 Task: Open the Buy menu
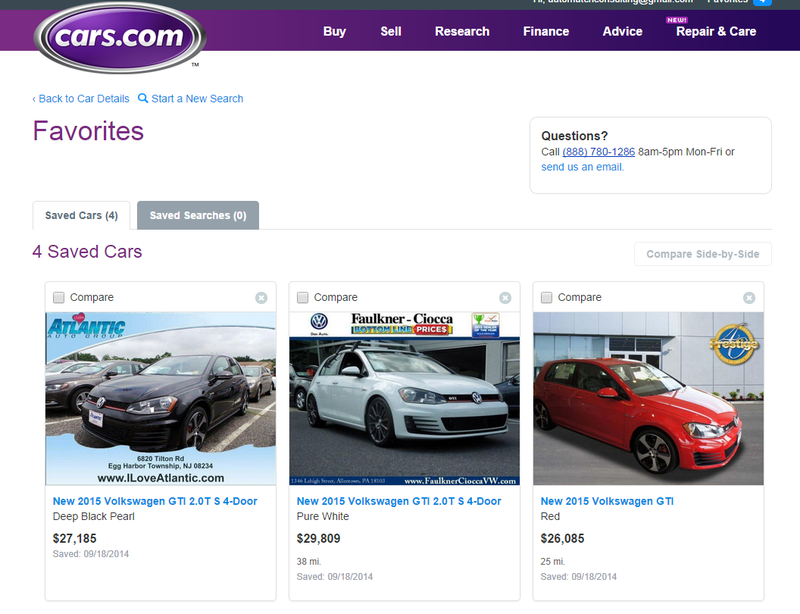click(x=335, y=32)
